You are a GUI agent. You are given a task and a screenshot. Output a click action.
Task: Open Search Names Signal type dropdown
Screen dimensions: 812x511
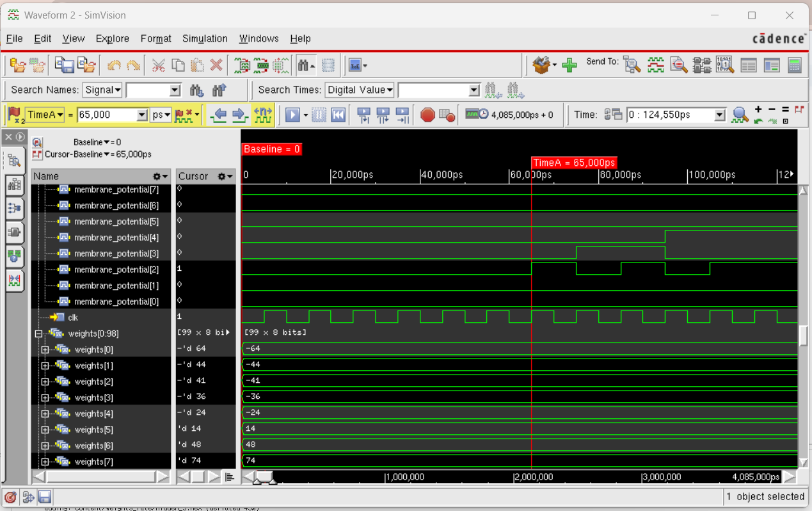(x=102, y=90)
